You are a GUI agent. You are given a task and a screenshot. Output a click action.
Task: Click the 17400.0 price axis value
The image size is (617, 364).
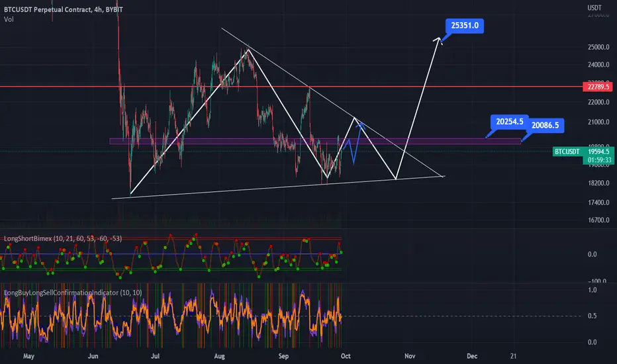click(x=598, y=203)
